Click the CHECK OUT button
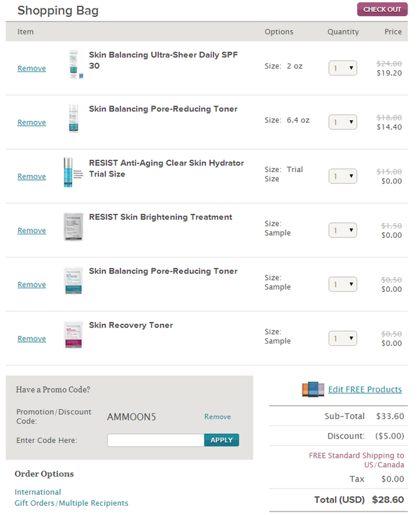This screenshot has width=420, height=515. (382, 9)
